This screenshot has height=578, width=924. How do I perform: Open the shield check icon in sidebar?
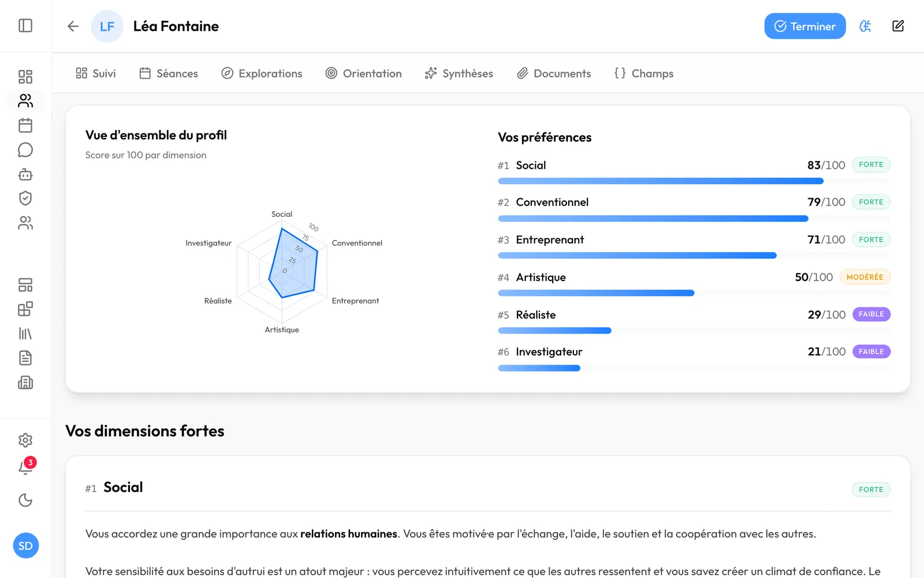pyautogui.click(x=25, y=198)
